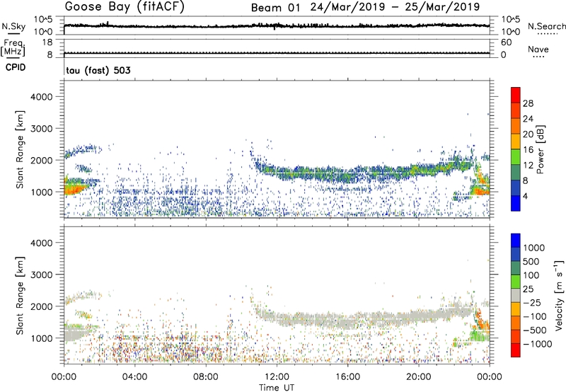
Task: Click the '3000' tick on the velocity panel
Action: click(x=42, y=275)
